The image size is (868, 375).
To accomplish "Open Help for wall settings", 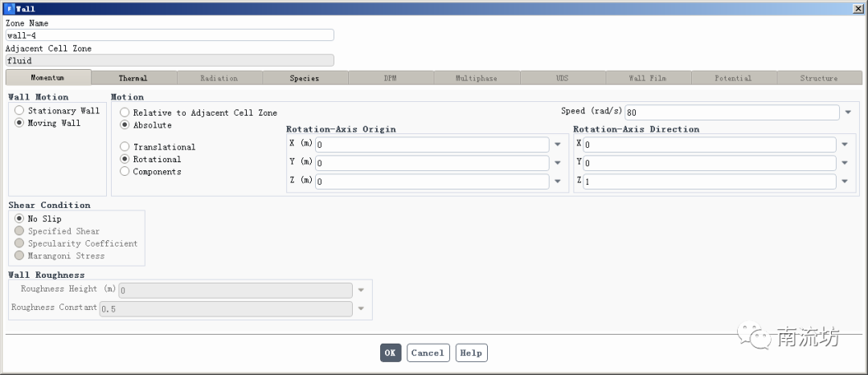I will (471, 353).
